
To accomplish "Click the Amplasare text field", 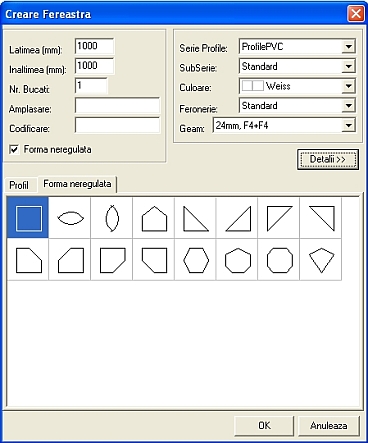I will (x=117, y=106).
